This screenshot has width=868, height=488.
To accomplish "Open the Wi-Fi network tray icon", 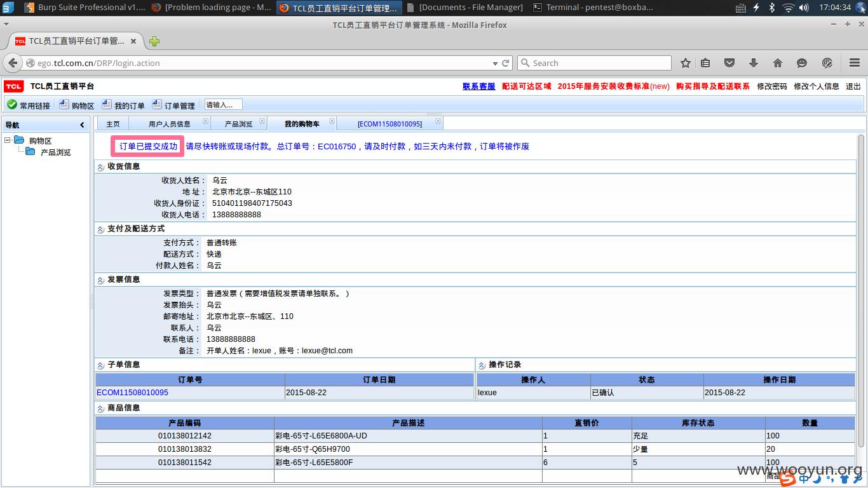I will pyautogui.click(x=789, y=8).
